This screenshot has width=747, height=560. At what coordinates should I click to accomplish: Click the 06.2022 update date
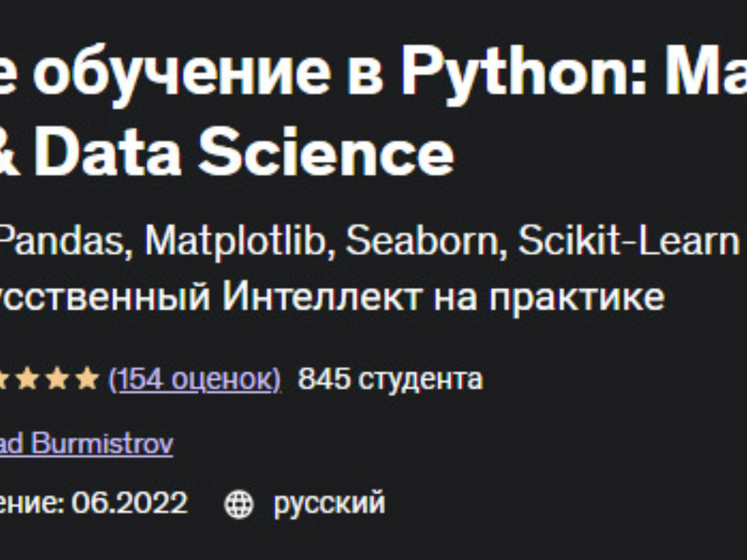pos(130,503)
